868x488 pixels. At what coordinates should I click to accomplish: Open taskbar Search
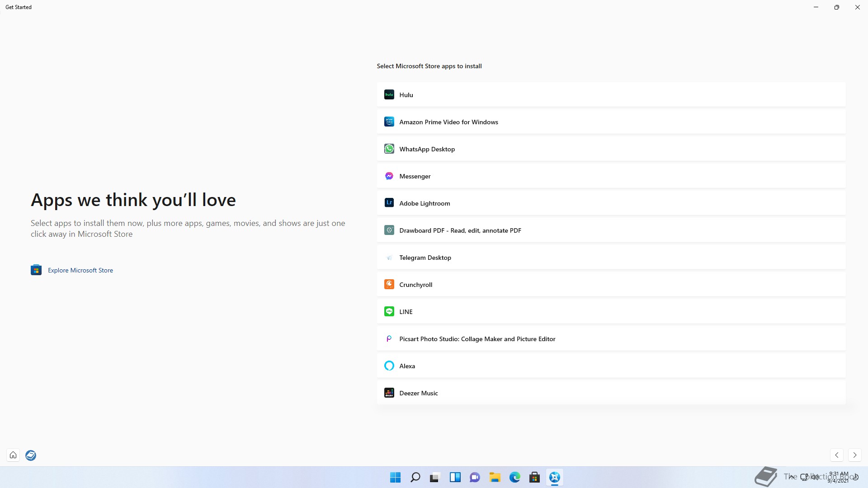[x=415, y=477]
